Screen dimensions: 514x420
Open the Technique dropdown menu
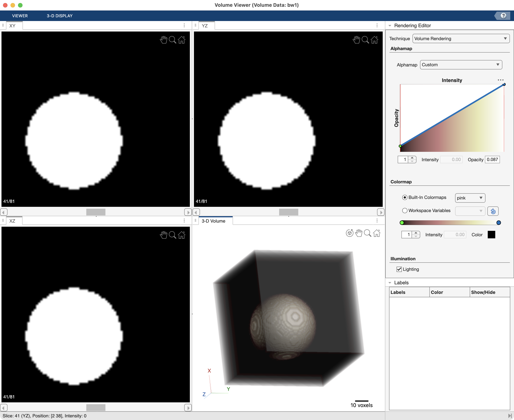point(461,38)
